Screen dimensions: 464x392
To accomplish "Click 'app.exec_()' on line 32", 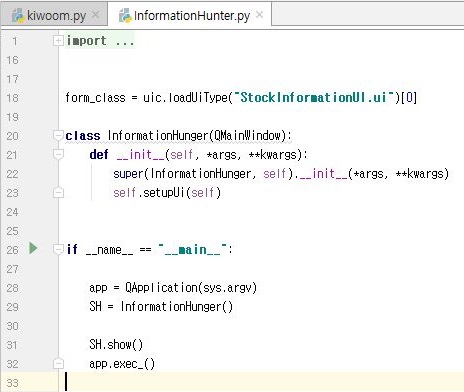I will pos(122,364).
